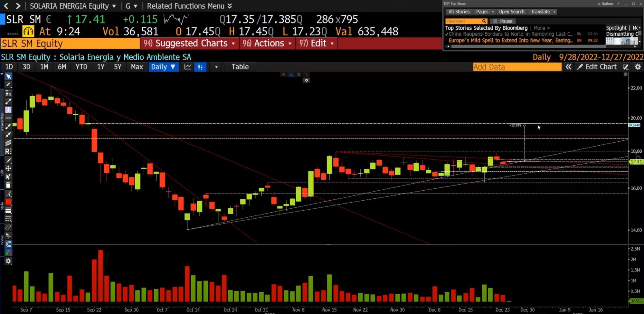This screenshot has height=314, width=644.
Task: Select the horizontal line drawing tool
Action: [8, 118]
